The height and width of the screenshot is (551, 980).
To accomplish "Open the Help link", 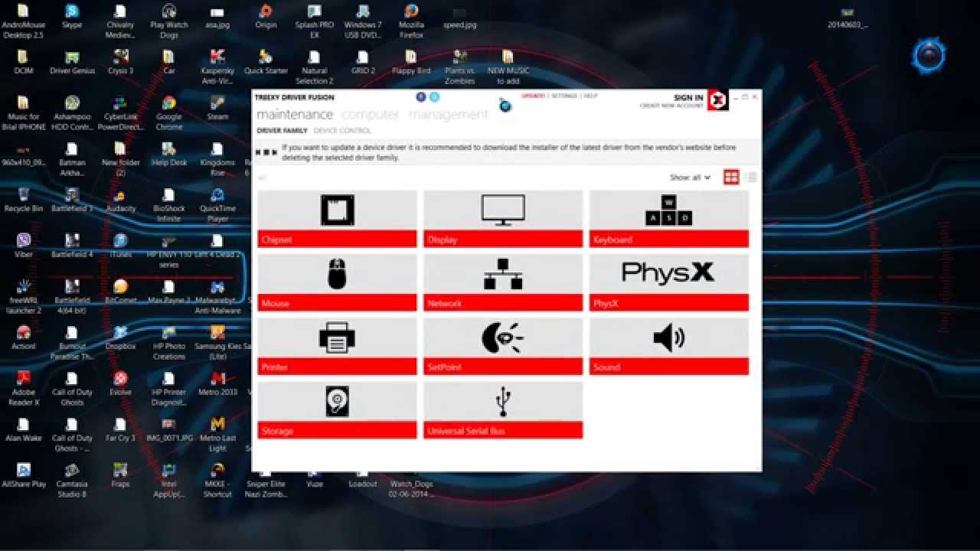I will [591, 96].
